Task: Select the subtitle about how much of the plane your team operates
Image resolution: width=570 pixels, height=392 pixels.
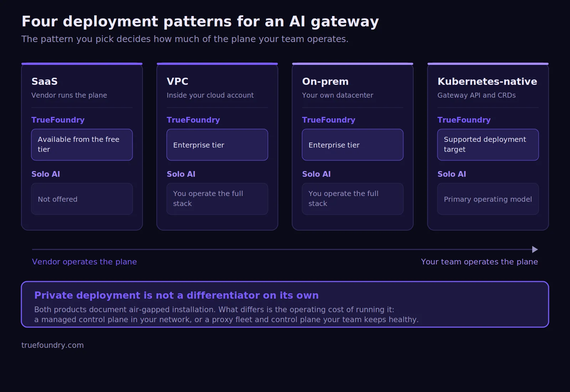Action: (185, 39)
